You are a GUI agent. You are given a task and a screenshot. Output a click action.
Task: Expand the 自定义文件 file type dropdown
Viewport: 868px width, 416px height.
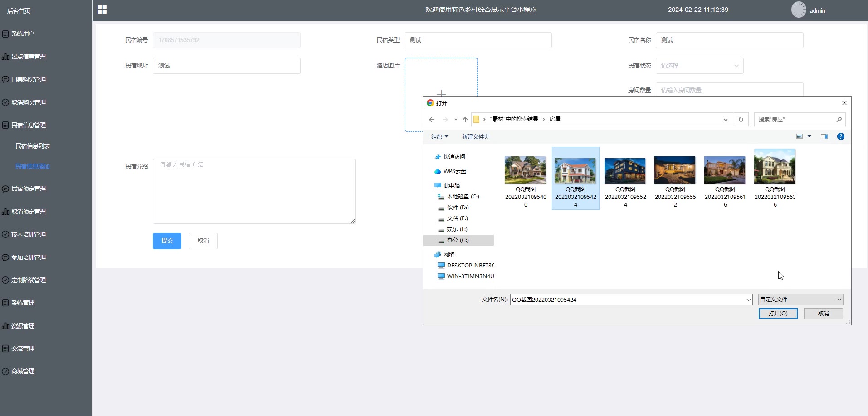(x=800, y=300)
